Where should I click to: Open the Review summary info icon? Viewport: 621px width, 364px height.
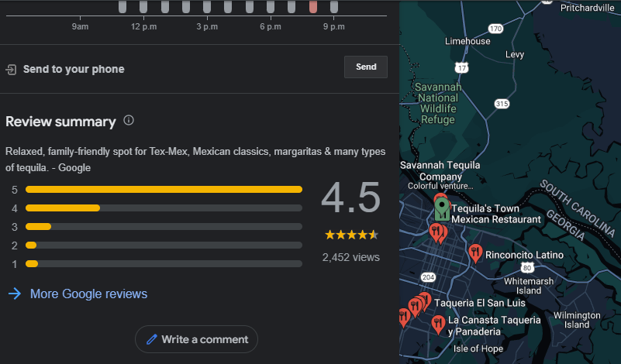click(129, 120)
